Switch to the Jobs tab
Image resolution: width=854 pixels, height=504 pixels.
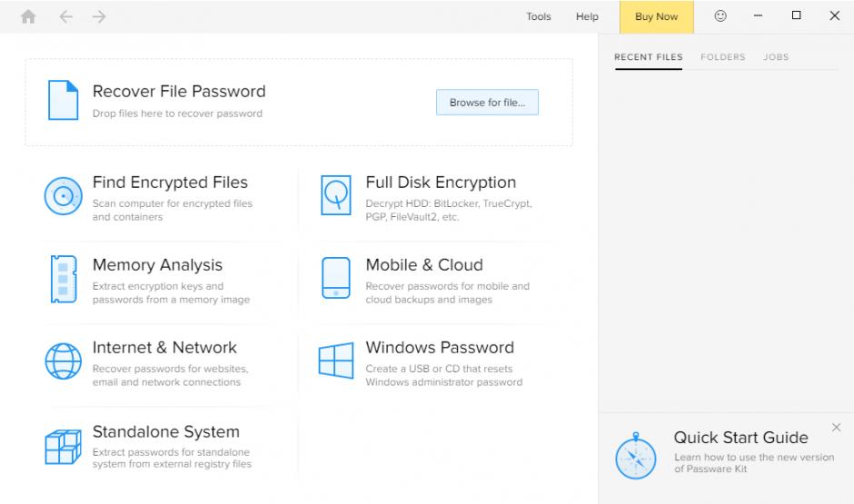coord(776,57)
